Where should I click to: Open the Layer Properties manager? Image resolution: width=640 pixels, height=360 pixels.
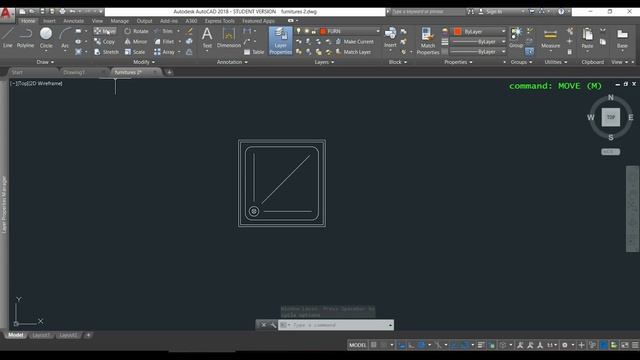(280, 41)
